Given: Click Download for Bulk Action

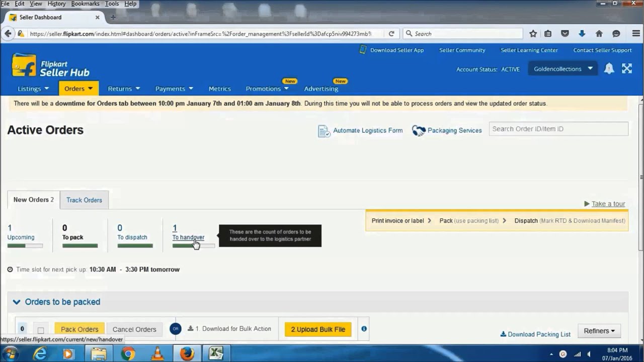Looking at the screenshot, I should coord(229,329).
